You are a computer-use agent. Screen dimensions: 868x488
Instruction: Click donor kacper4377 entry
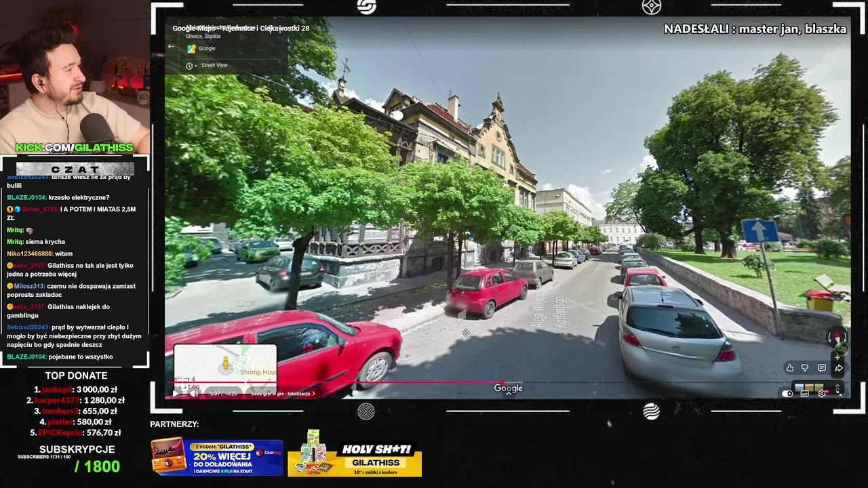click(76, 400)
